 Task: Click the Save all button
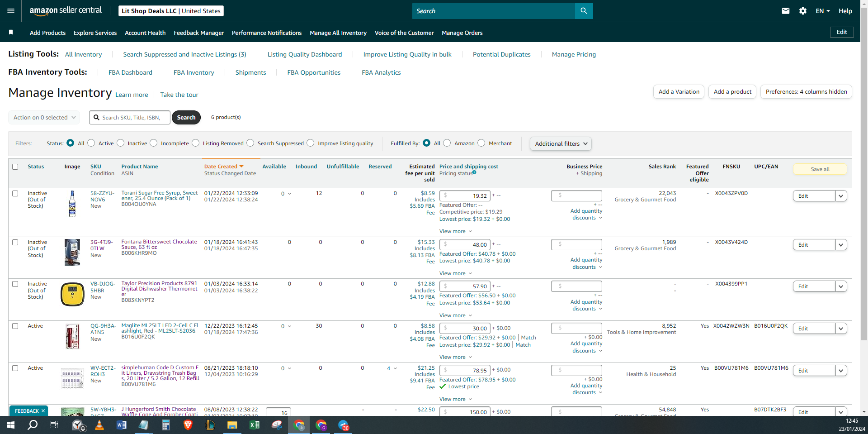[x=820, y=169]
